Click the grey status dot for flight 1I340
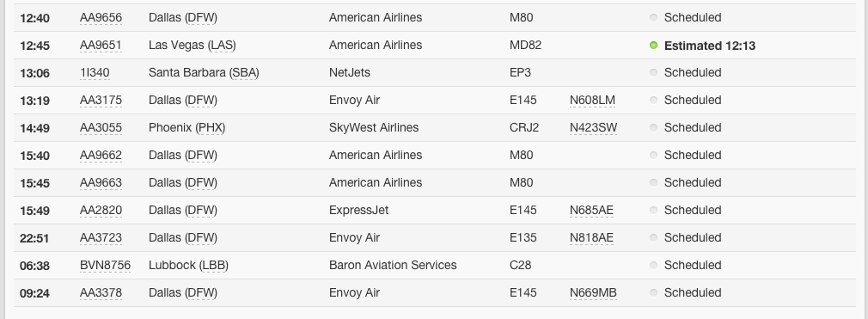The image size is (868, 319). [653, 72]
